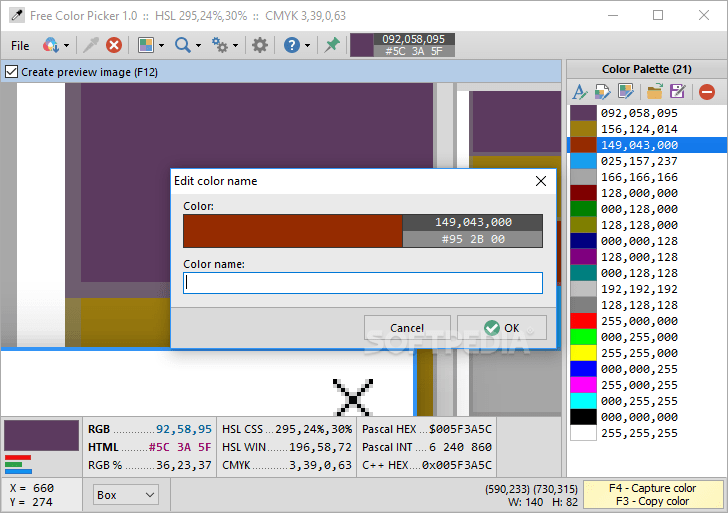Click the dialog hex value #95 2B 00
Viewport: 728px width, 513px height.
pos(473,239)
